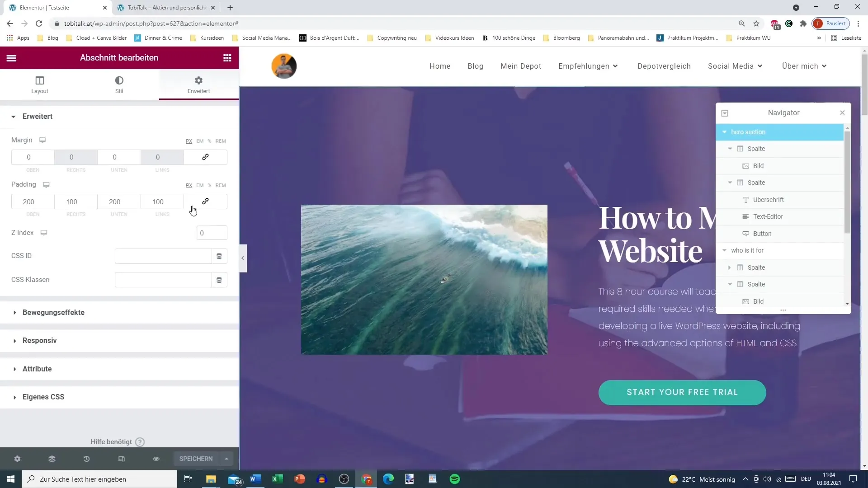868x488 pixels.
Task: Click the link/chain icon next to Margin
Action: (206, 157)
